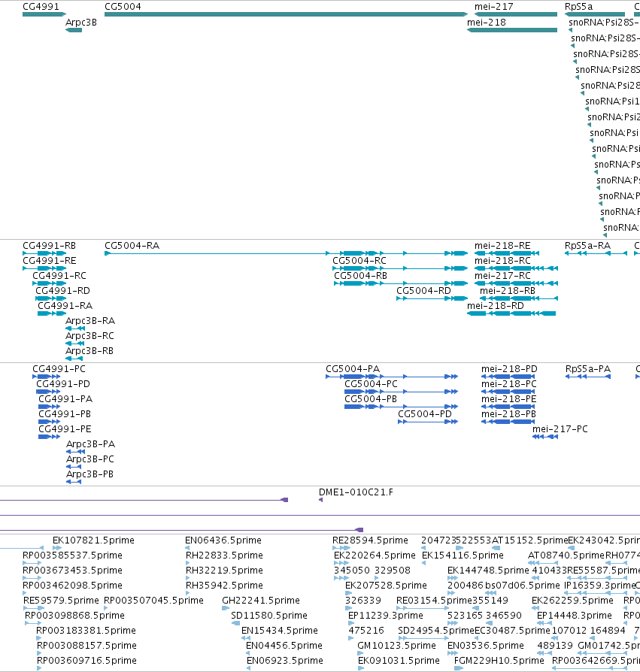This screenshot has height=672, width=640.
Task: Click protein Arpc3B-PC
Action: [90, 459]
